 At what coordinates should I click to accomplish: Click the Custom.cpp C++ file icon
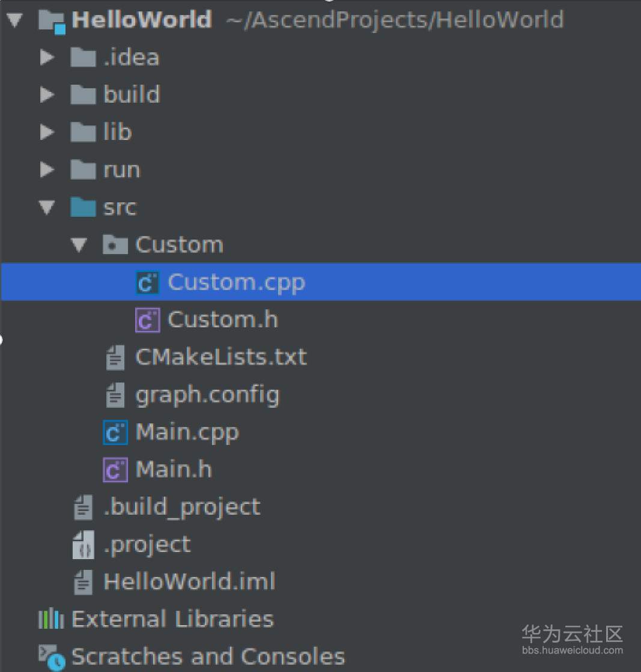coord(147,282)
